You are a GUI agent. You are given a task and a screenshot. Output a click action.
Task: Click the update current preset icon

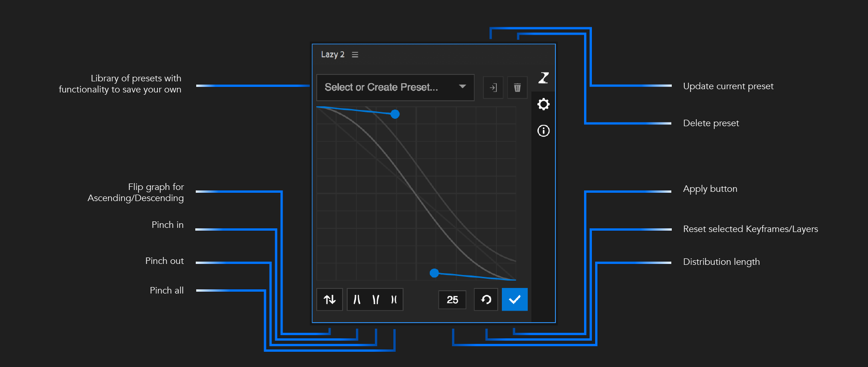coord(493,87)
